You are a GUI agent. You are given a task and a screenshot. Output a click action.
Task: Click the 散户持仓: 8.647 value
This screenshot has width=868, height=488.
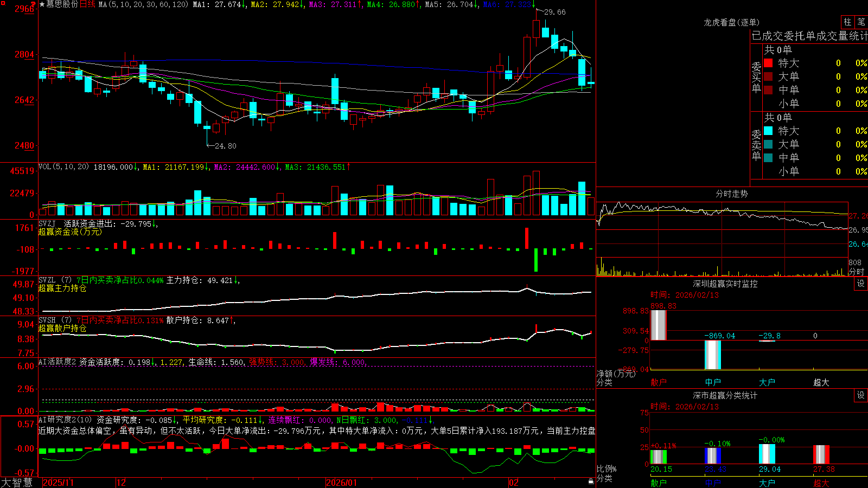coord(201,320)
